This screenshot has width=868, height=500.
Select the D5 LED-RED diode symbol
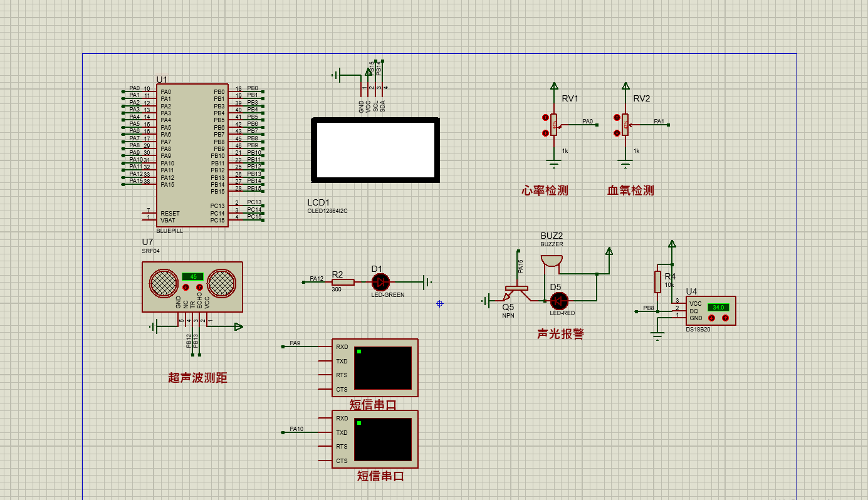pyautogui.click(x=558, y=301)
